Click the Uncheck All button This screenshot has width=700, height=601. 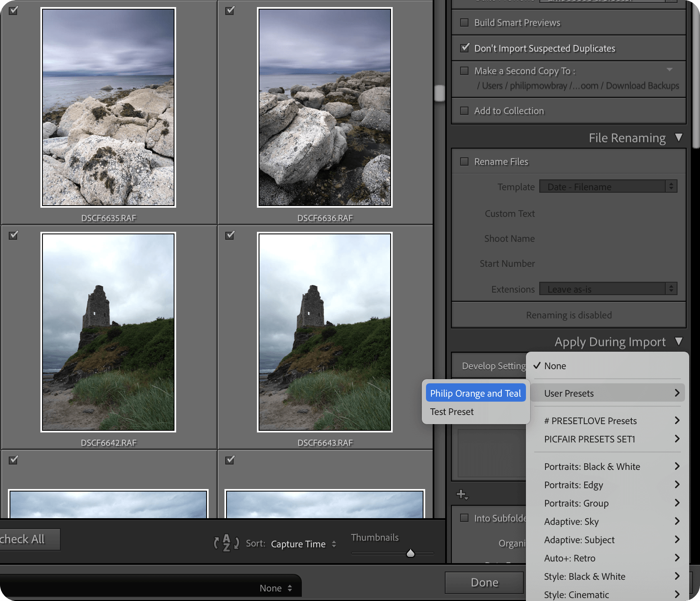tap(29, 539)
